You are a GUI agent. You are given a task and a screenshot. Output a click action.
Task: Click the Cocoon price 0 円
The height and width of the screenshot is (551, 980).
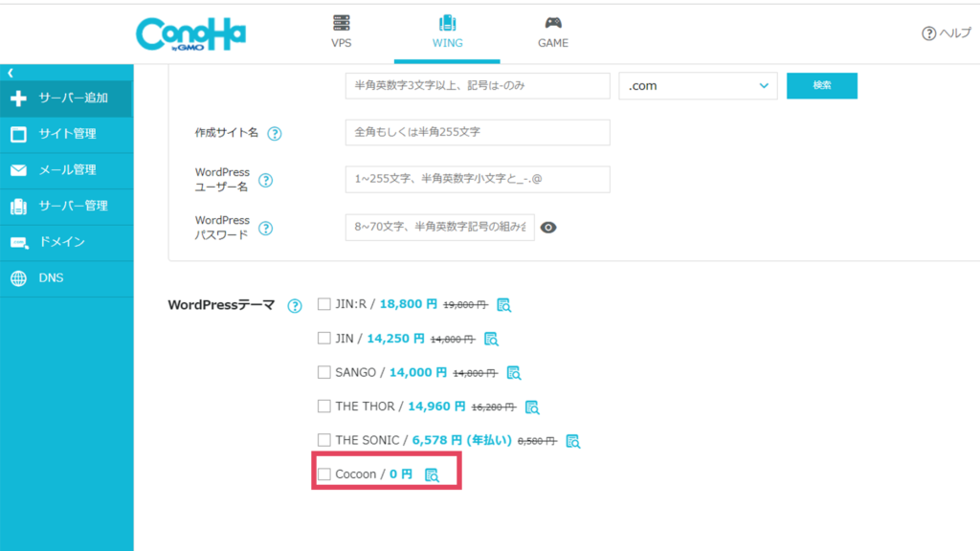[401, 474]
